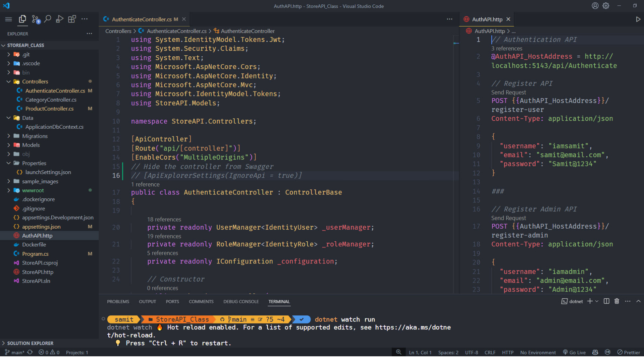Click Controllers breadcrumb segment
This screenshot has width=644, height=362.
(x=118, y=31)
